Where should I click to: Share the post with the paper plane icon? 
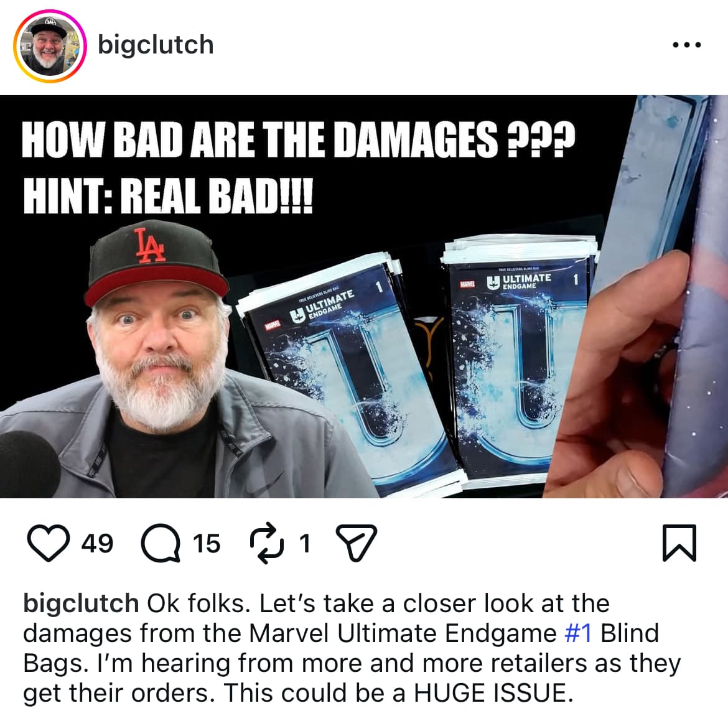pyautogui.click(x=356, y=542)
